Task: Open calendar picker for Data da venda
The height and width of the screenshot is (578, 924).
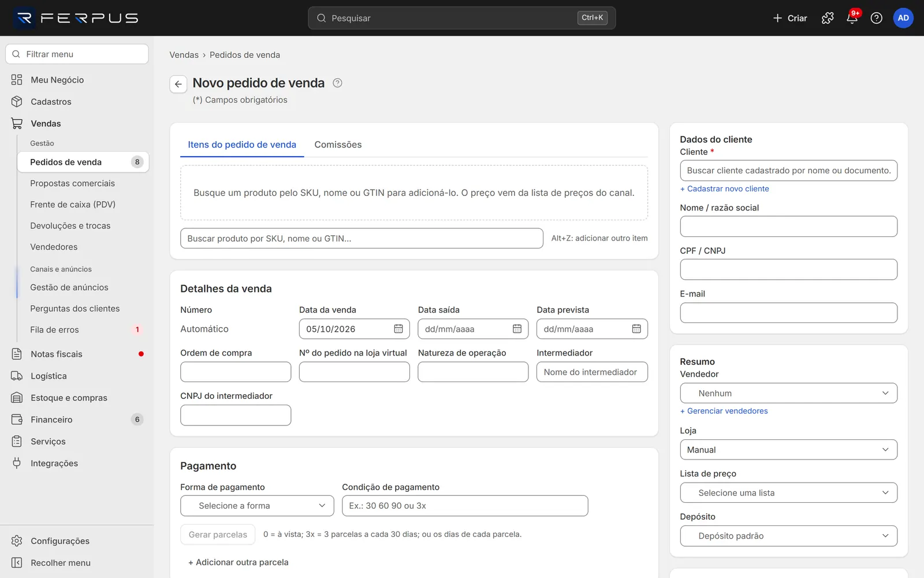Action: [x=398, y=329]
